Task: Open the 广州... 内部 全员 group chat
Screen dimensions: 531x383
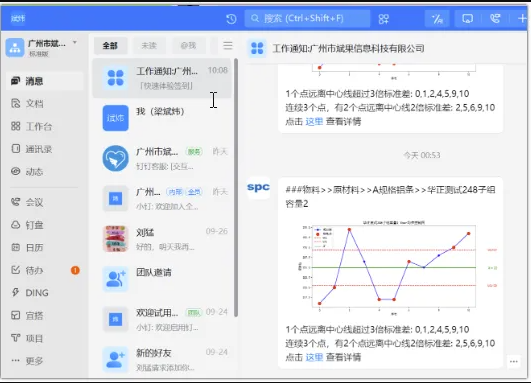Action: [162, 198]
